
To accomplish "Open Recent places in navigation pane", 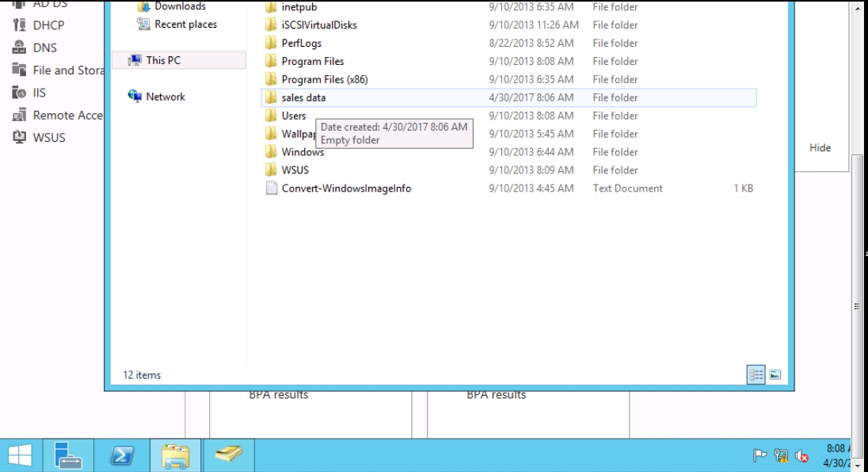I will [185, 25].
